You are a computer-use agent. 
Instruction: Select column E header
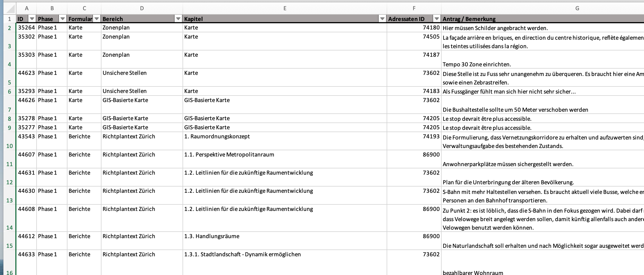285,9
